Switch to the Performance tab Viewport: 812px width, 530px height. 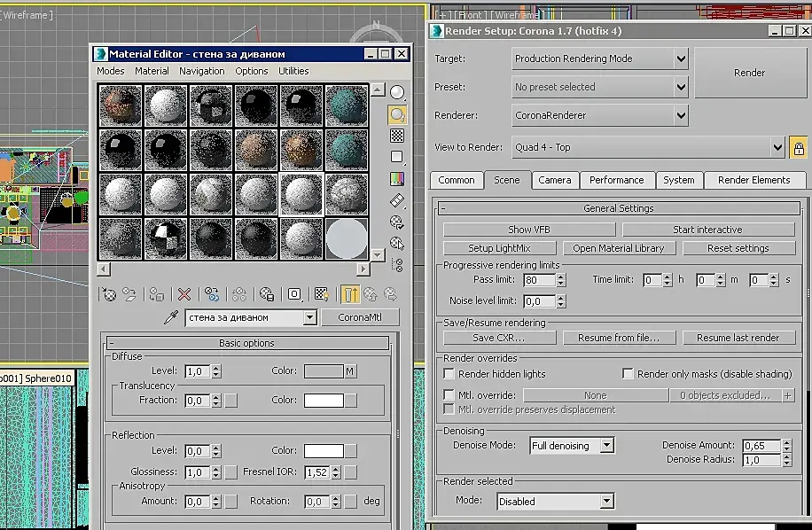point(616,180)
